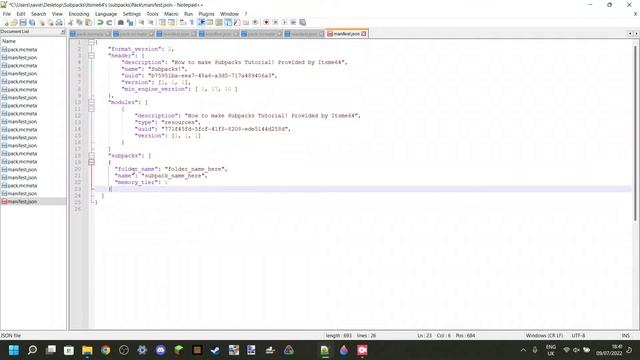Viewport: 640px width, 360px height.
Task: Open the Search menu
Action: point(38,14)
